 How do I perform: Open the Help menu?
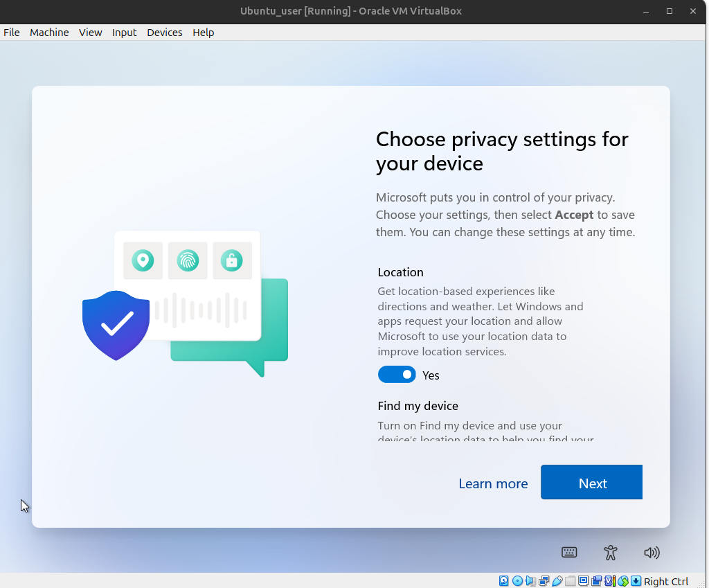click(204, 33)
